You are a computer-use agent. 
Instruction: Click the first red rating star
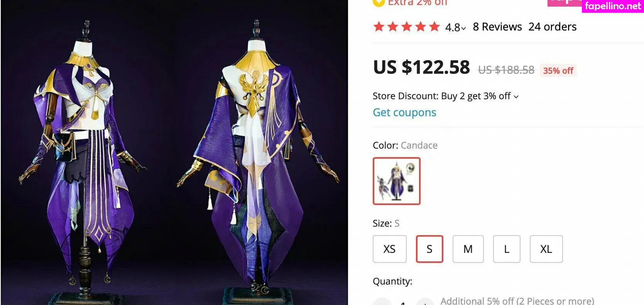(379, 27)
